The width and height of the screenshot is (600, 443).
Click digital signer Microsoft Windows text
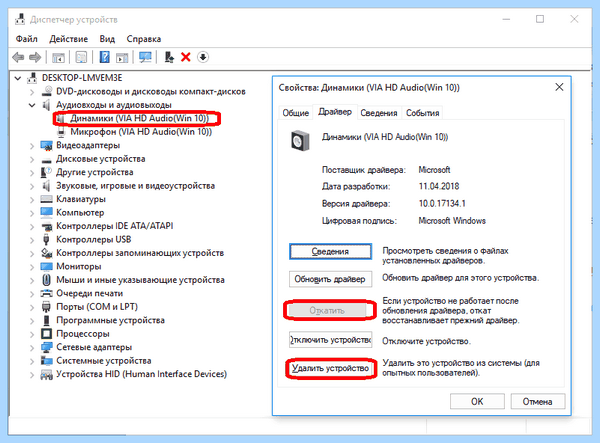[452, 221]
